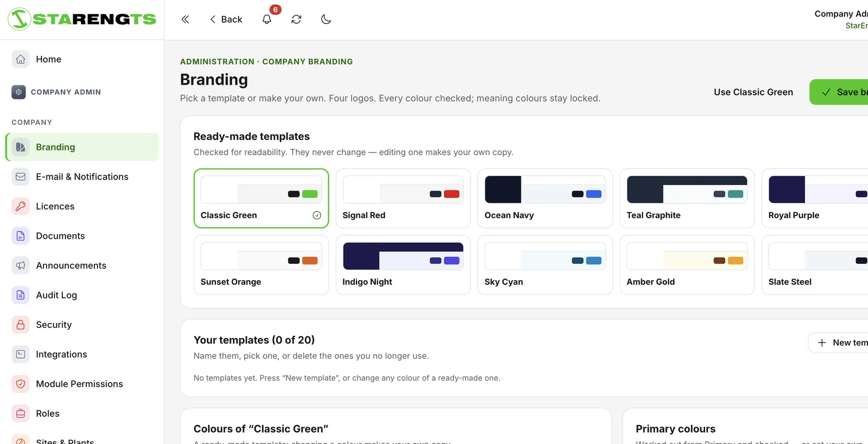
Task: Click Amber Gold preview swatch
Action: (687, 256)
